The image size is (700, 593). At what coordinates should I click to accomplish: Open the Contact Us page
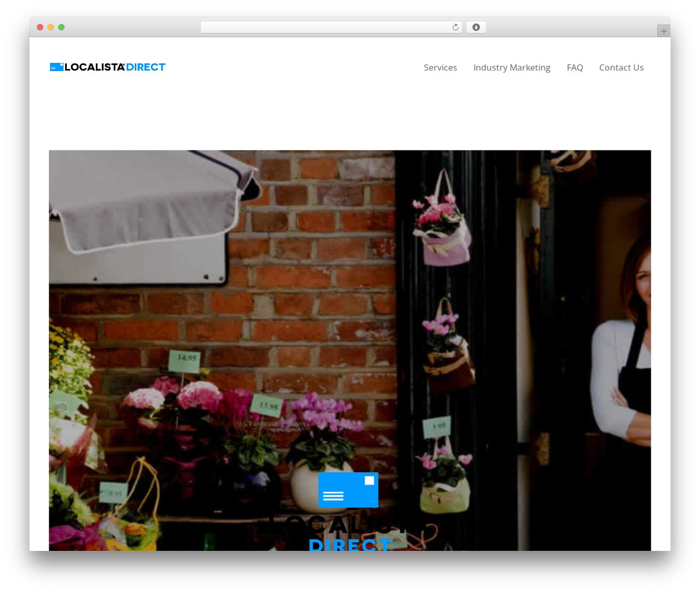coord(621,67)
